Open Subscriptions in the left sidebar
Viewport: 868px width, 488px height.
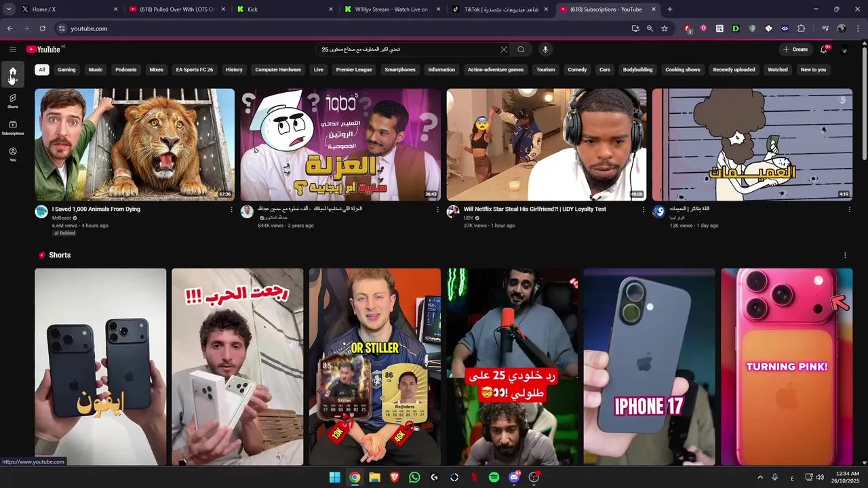click(x=12, y=128)
